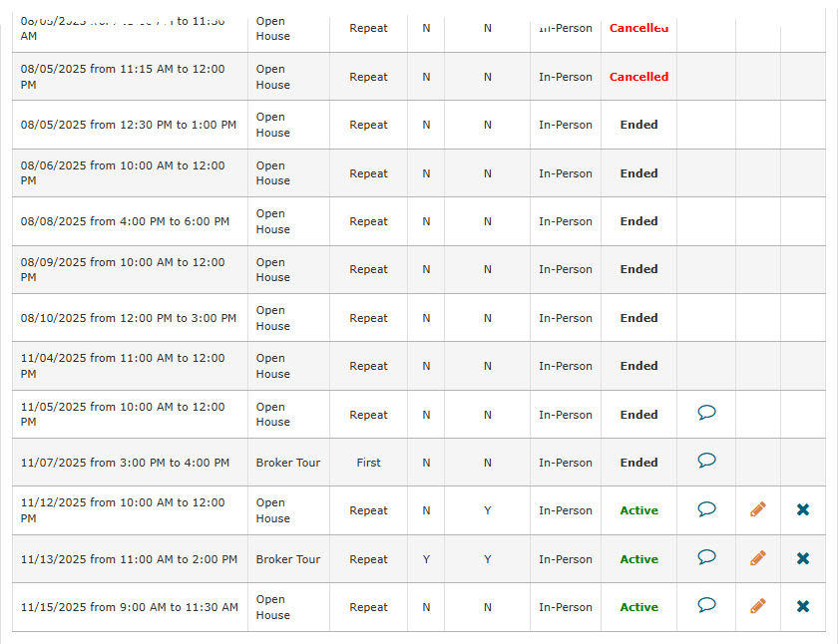Edit the 11/13/2025 Broker Tour entry
Viewport: 838px width, 644px height.
point(758,558)
